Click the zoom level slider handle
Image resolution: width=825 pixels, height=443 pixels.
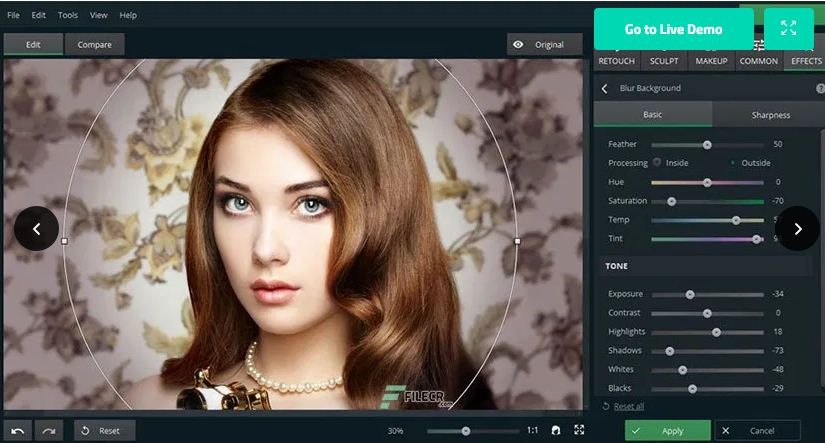(x=466, y=431)
